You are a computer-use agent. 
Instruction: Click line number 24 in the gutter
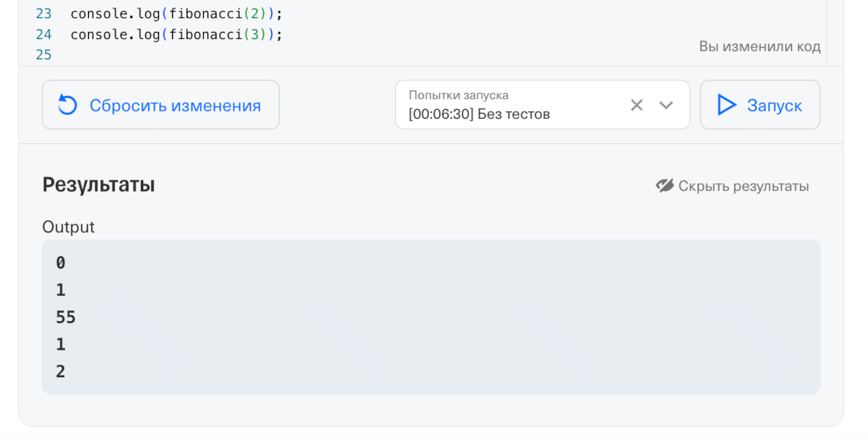coord(43,34)
